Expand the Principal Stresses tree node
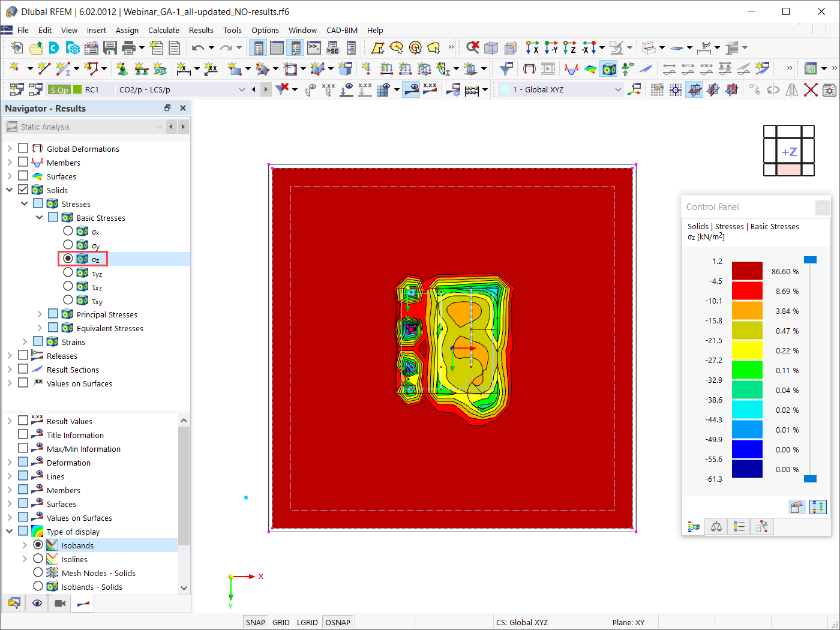This screenshot has height=630, width=840. (40, 314)
